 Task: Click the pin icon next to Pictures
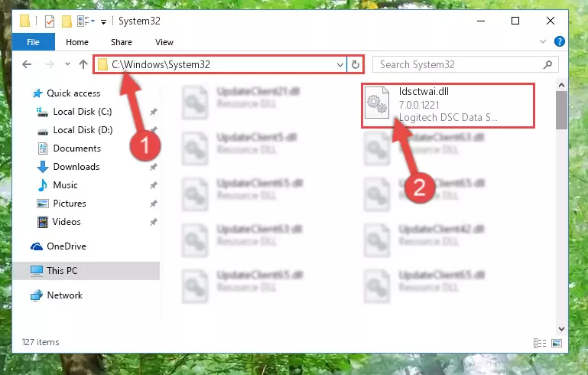(154, 204)
